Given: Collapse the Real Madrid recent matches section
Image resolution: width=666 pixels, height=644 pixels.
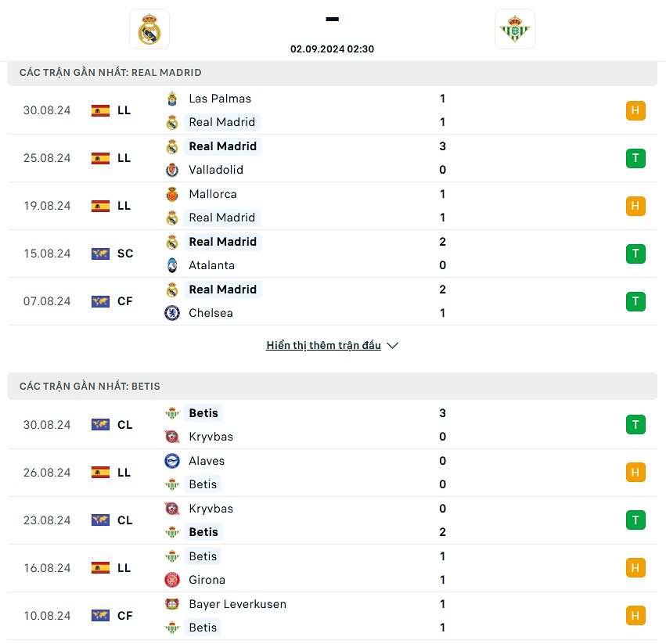Looking at the screenshot, I should 333,72.
